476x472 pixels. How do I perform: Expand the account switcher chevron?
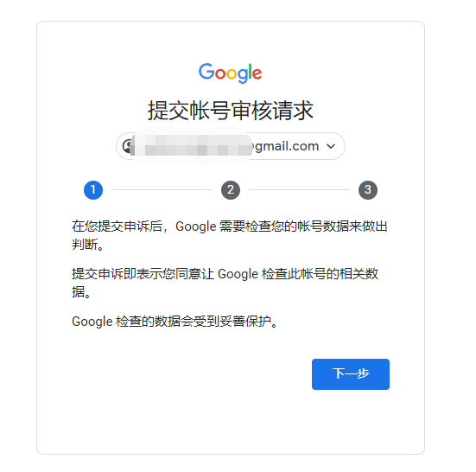331,146
